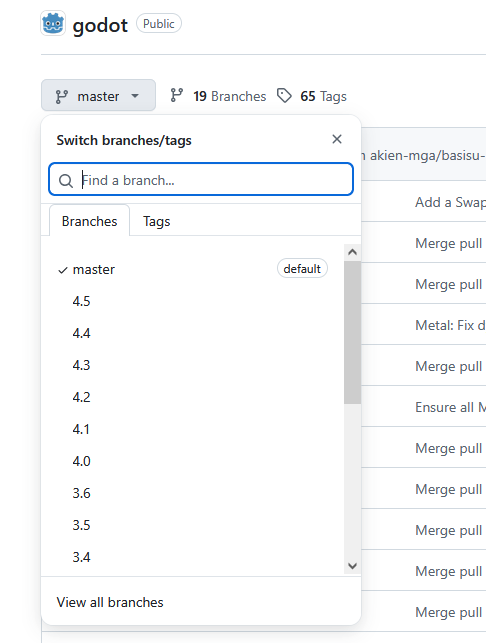
Task: Select the Branches tab
Action: [89, 221]
